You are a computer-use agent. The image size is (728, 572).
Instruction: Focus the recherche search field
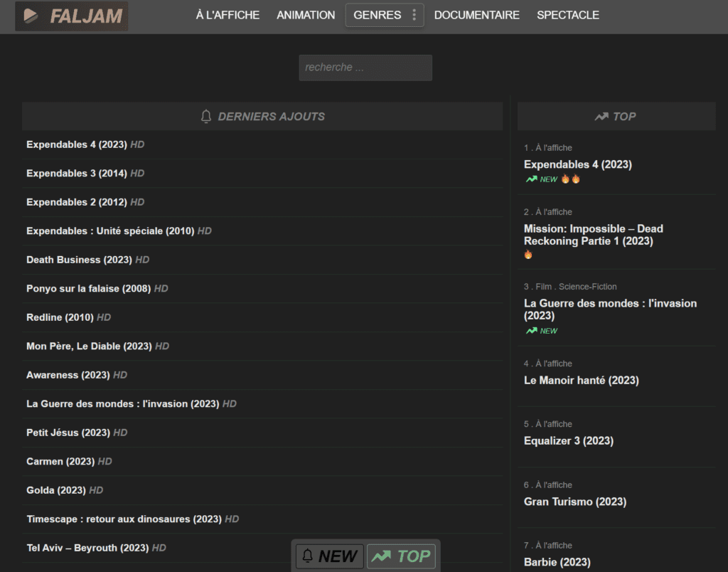pyautogui.click(x=365, y=68)
